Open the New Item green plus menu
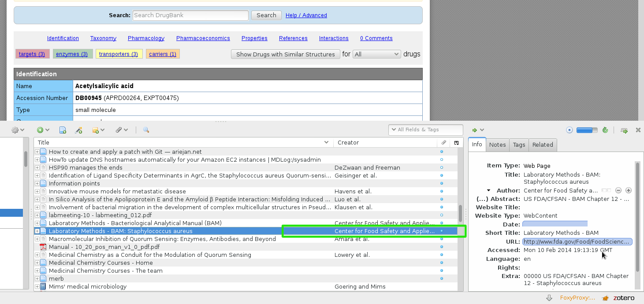The width and height of the screenshot is (644, 304). (43, 130)
